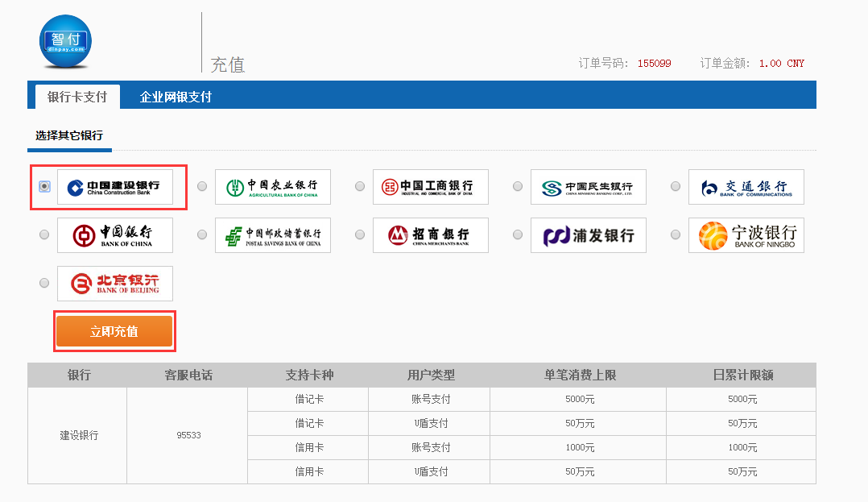
Task: Choose the Bank of Beijing logo
Action: click(115, 284)
